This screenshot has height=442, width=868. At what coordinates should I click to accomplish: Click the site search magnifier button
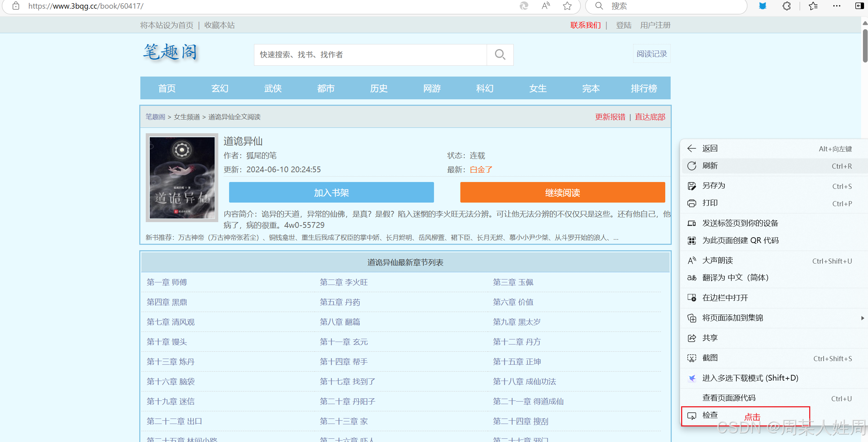pyautogui.click(x=500, y=55)
